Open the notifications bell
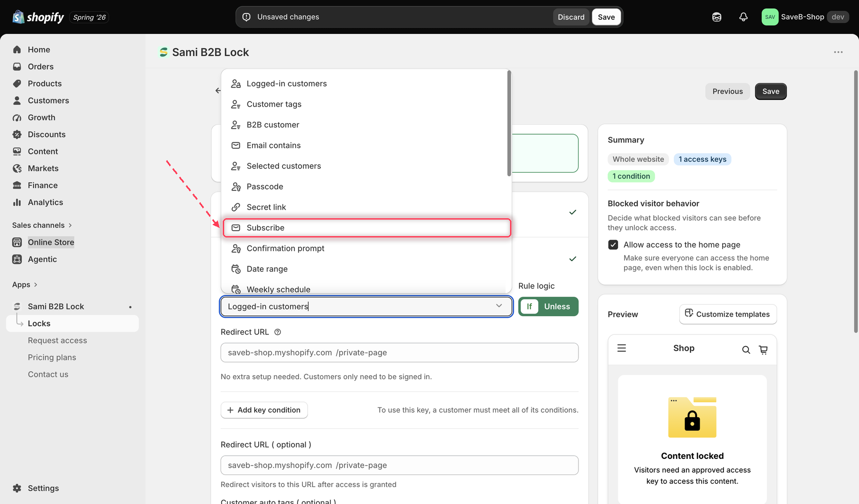This screenshot has height=504, width=859. (x=743, y=17)
